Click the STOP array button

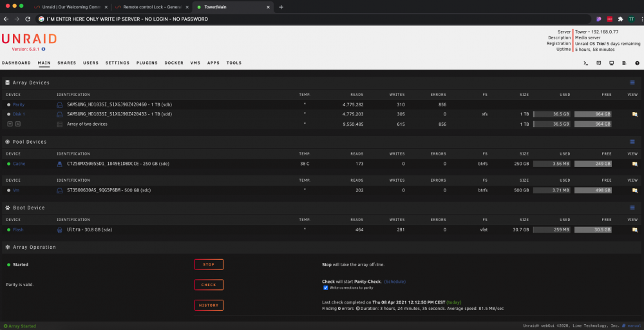pos(209,264)
